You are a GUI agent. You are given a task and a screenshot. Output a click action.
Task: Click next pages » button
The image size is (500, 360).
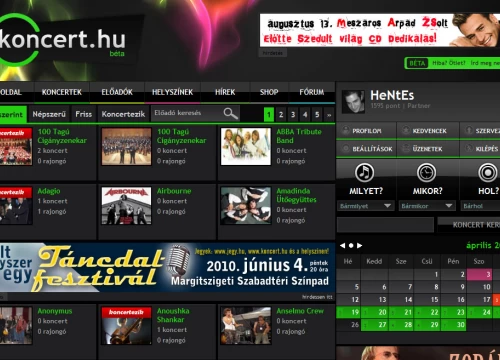pyautogui.click(x=329, y=115)
